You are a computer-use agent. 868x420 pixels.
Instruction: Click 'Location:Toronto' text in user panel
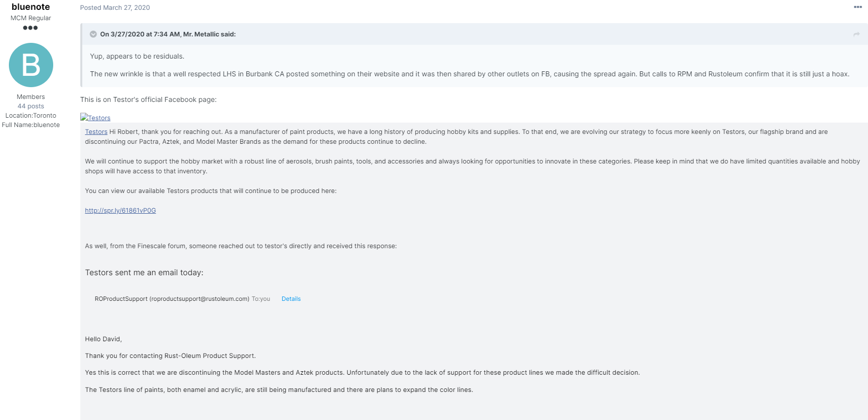[x=31, y=116]
